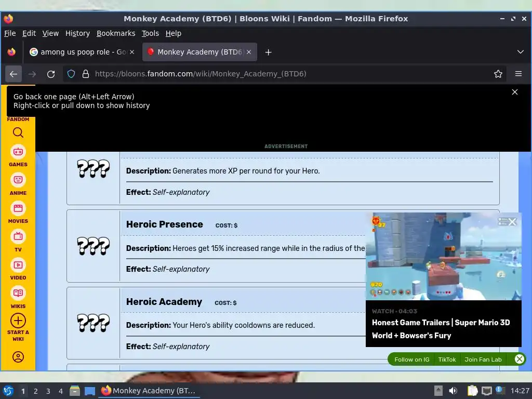The height and width of the screenshot is (399, 532).
Task: Switch to workspace 4 in taskbar
Action: tap(61, 391)
